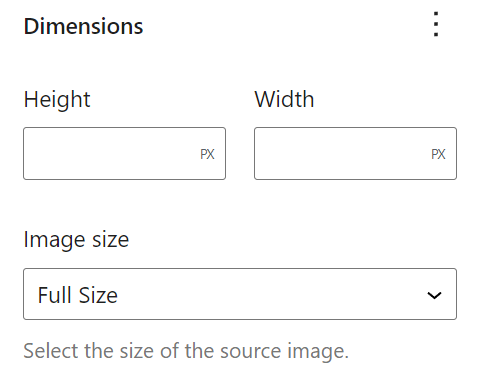Select the Full Size text in dropdown
Image resolution: width=481 pixels, height=378 pixels.
pyautogui.click(x=78, y=295)
